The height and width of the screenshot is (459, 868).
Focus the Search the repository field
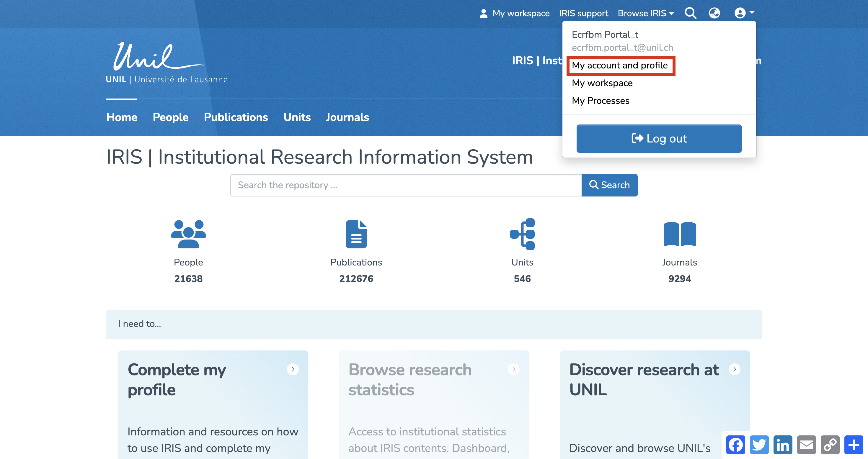tap(406, 185)
